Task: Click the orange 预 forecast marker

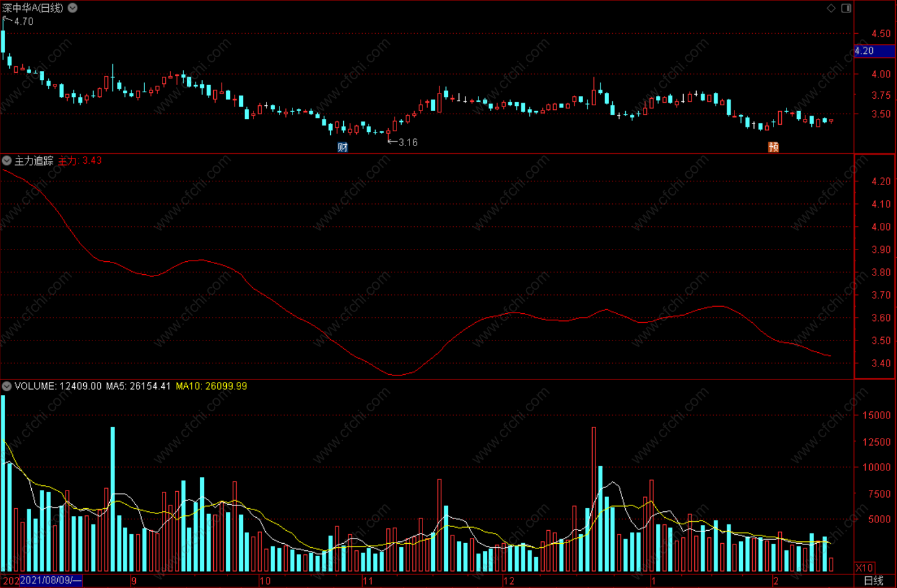Action: pos(773,147)
